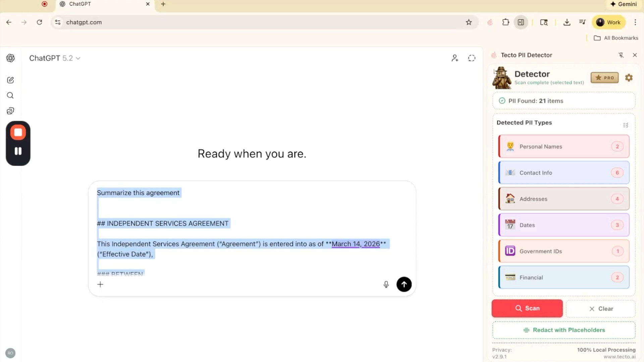The width and height of the screenshot is (644, 362).
Task: Toggle the browser side panel button
Action: coord(521,22)
